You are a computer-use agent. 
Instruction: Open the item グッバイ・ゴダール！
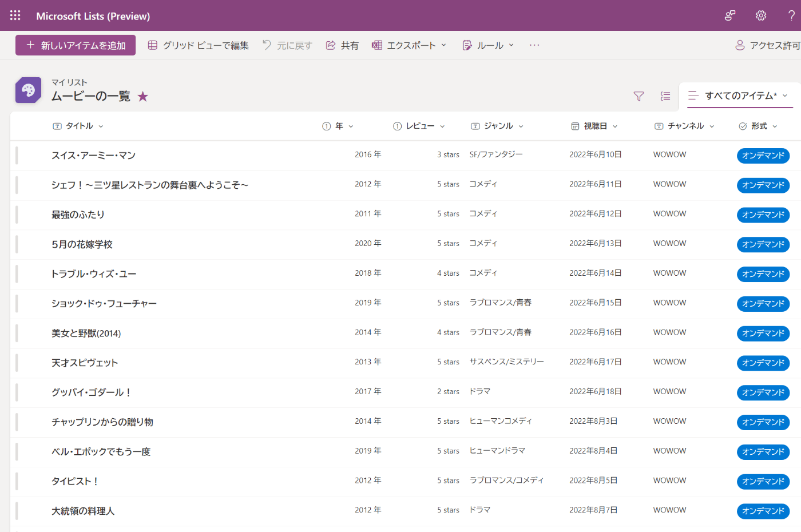pyautogui.click(x=92, y=392)
